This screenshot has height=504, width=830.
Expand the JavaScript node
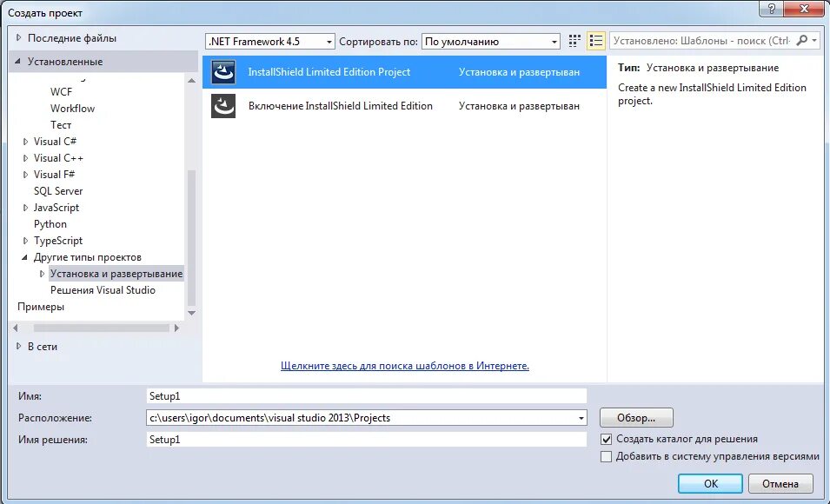tap(25, 208)
